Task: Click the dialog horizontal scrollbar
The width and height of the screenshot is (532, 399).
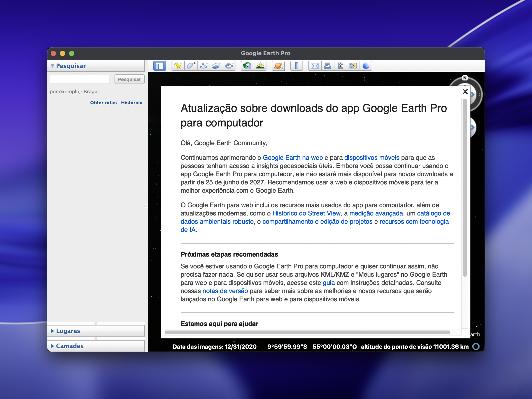Action: coord(307,332)
